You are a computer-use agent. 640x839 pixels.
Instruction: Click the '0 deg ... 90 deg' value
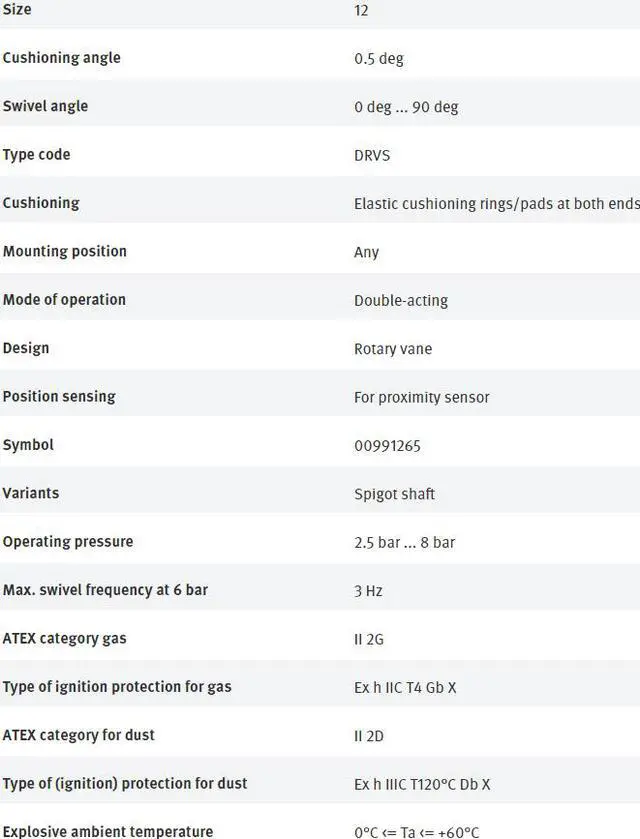click(x=406, y=107)
